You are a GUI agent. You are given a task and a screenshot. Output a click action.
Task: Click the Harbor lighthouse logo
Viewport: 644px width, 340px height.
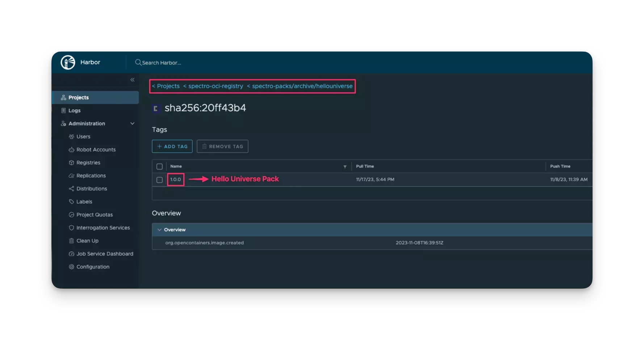point(67,62)
